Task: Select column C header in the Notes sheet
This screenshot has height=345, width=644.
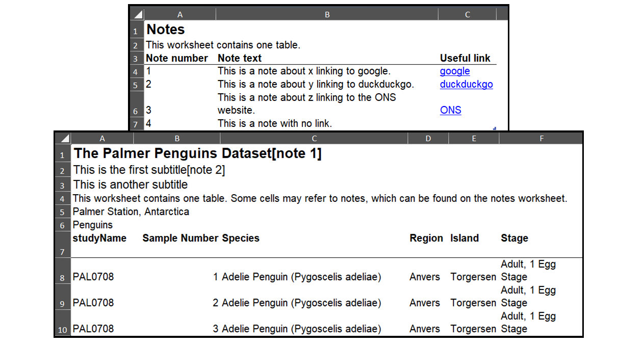Action: click(467, 14)
